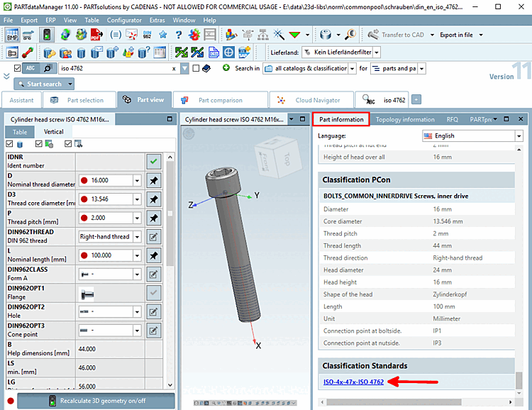This screenshot has height=410, width=532.
Task: Click the help question mark icon
Action: coord(178,35)
